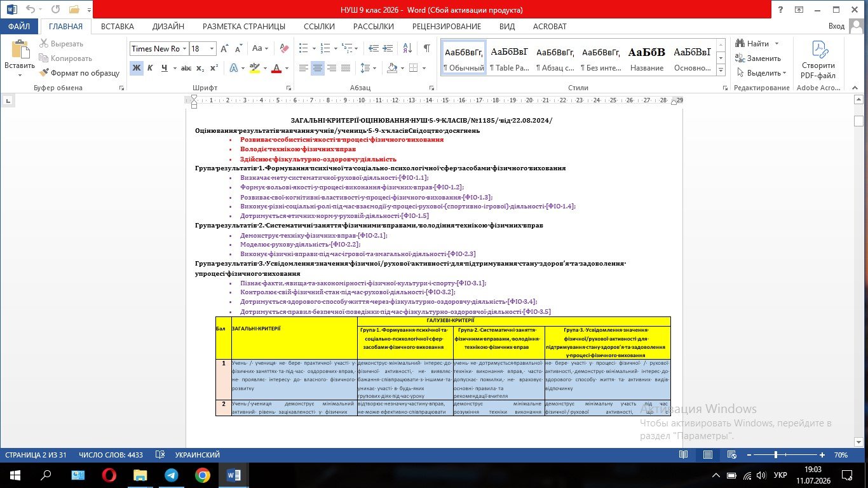Image resolution: width=868 pixels, height=488 pixels.
Task: Toggle Underline (Ч) formatting
Action: click(x=165, y=68)
